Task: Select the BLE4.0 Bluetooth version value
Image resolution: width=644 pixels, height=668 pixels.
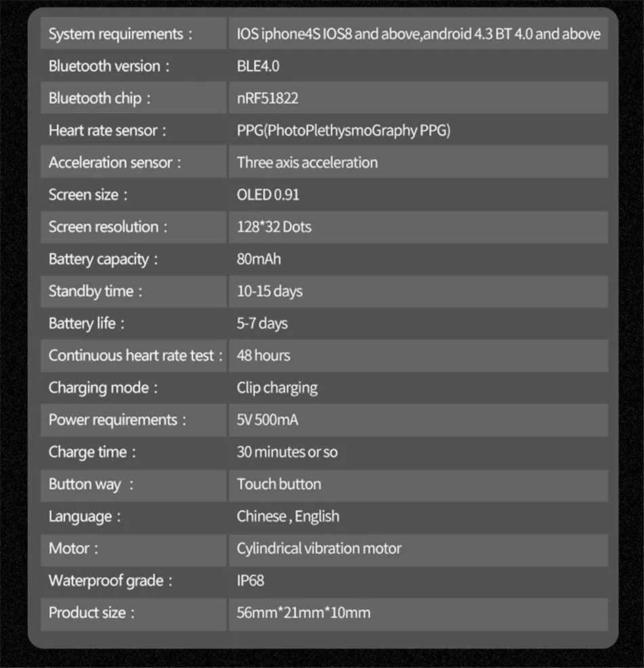Action: pyautogui.click(x=258, y=66)
